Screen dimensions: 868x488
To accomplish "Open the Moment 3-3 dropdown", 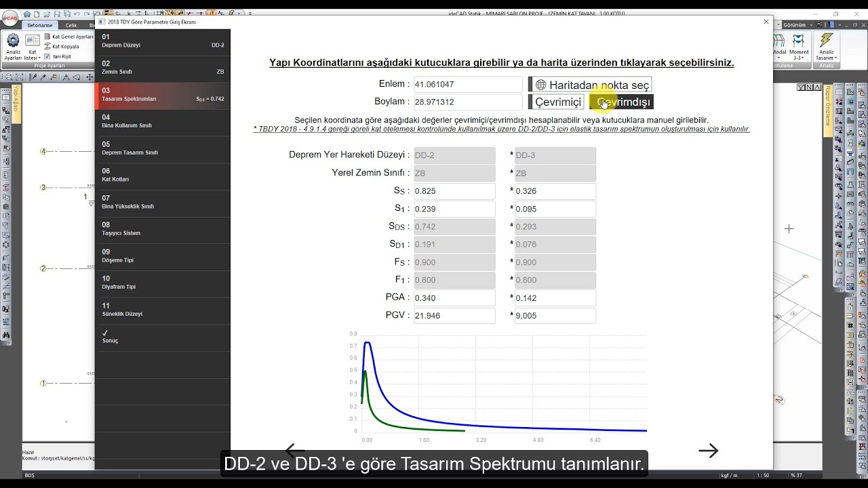I will [799, 47].
